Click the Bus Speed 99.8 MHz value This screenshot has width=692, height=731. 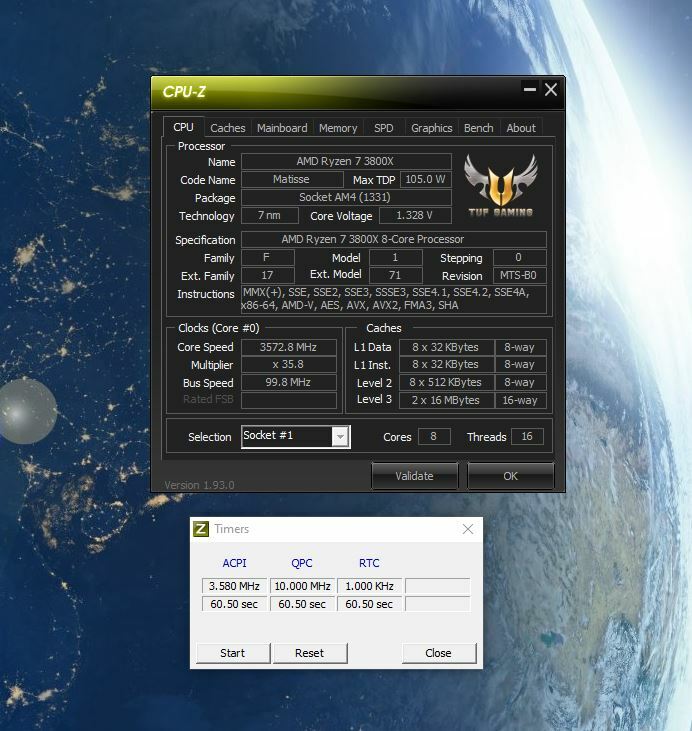tap(289, 382)
